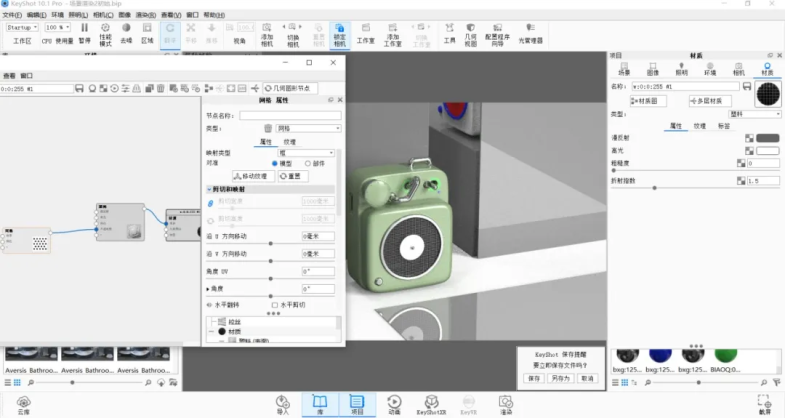Enable the 水平剪切 checkbox
Image resolution: width=785 pixels, height=418 pixels.
tap(276, 304)
